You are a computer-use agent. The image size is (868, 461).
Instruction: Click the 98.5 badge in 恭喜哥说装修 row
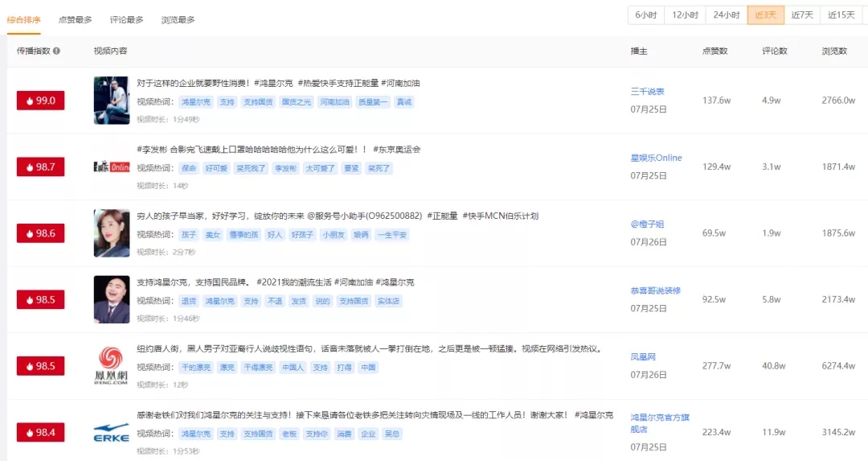40,300
